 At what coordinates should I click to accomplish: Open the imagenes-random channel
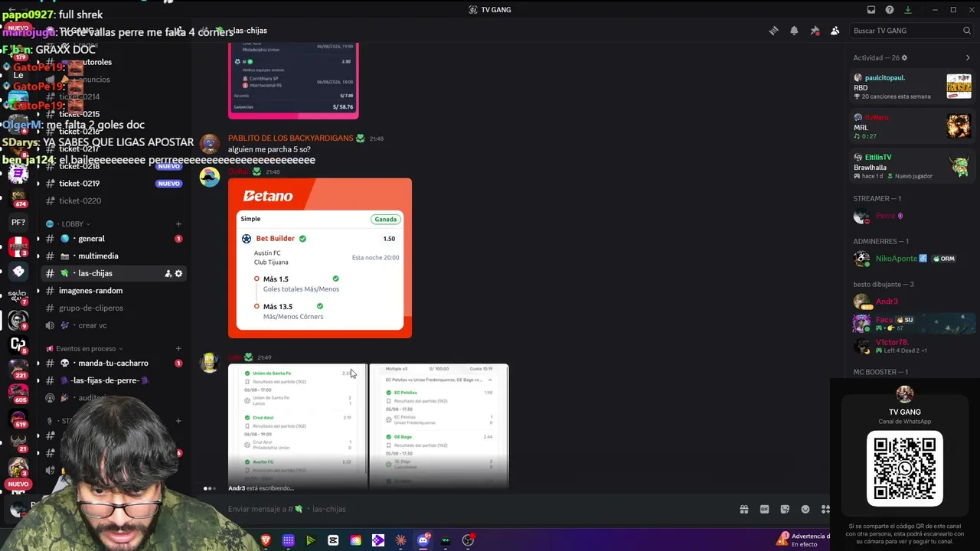coord(113,291)
